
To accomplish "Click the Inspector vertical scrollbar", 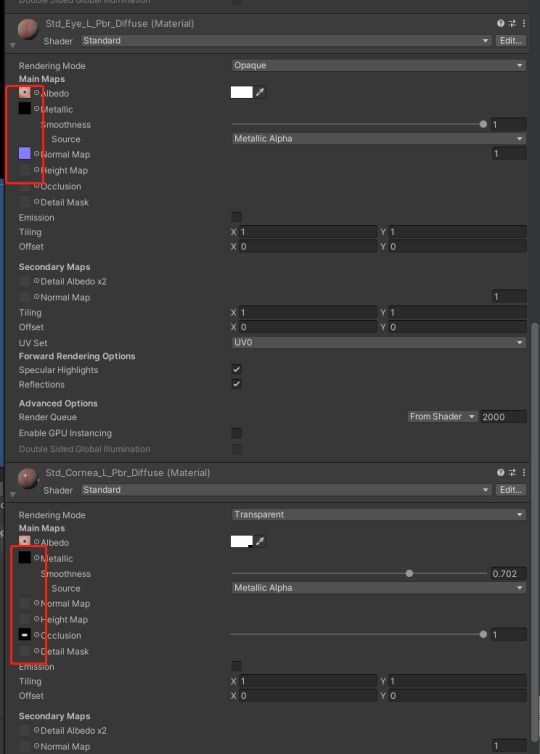I will (535, 533).
